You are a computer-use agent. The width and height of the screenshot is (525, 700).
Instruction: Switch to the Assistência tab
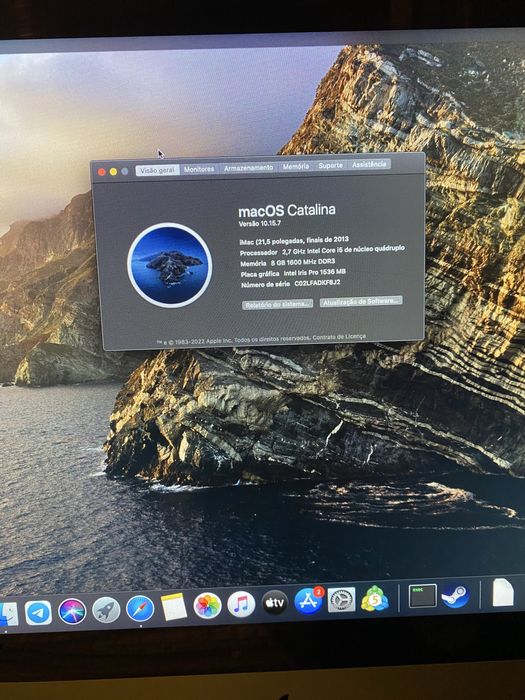click(369, 164)
